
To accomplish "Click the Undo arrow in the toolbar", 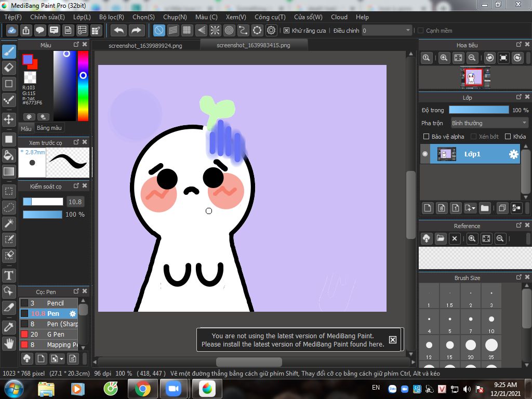I will point(119,31).
